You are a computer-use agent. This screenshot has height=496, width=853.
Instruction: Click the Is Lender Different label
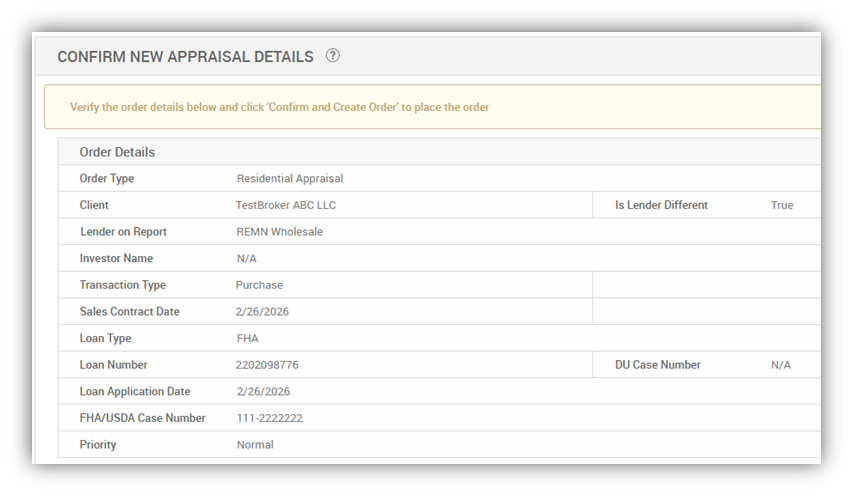pyautogui.click(x=661, y=205)
